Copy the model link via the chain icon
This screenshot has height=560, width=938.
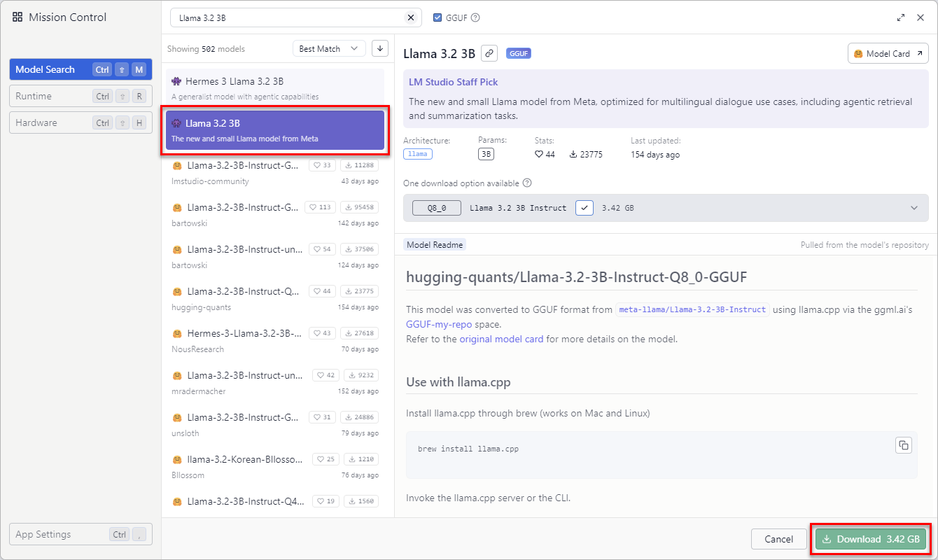489,52
